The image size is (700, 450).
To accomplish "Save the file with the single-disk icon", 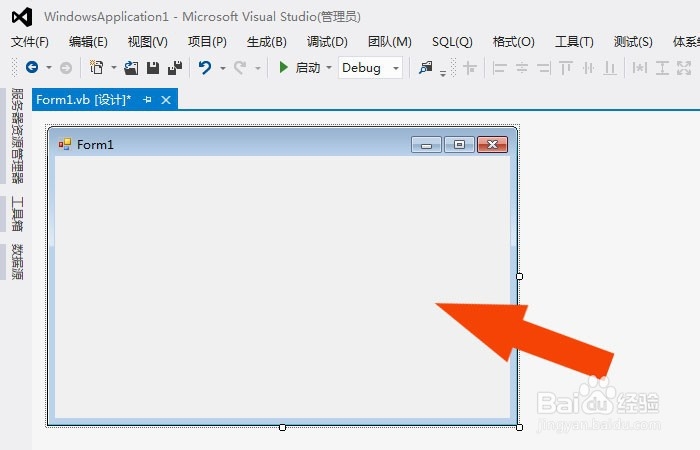I will coord(153,68).
